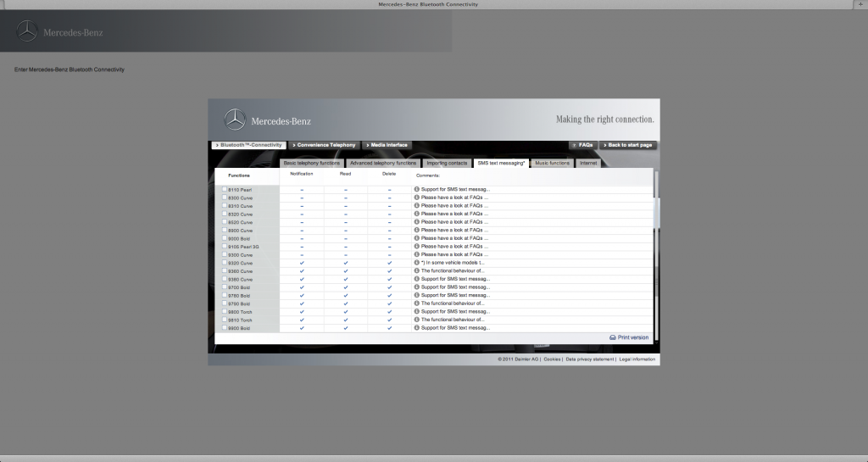Click the Notification column header
868x462 pixels.
(302, 174)
